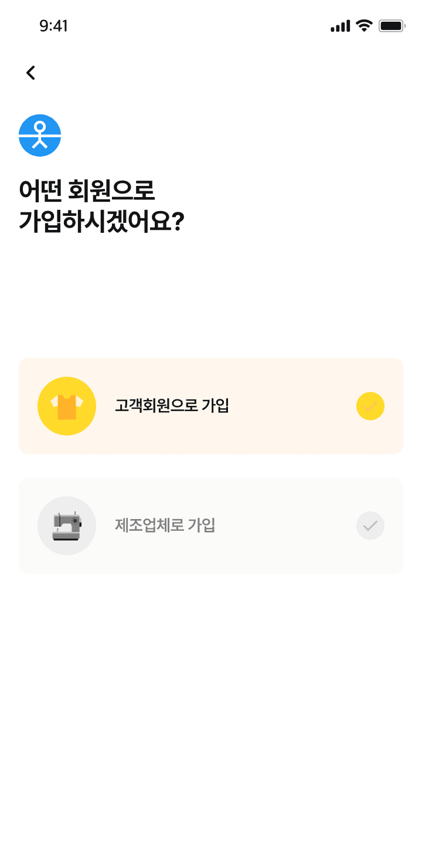This screenshot has height=868, width=422.
Task: Tap the gray sewing machine icon
Action: click(x=67, y=525)
